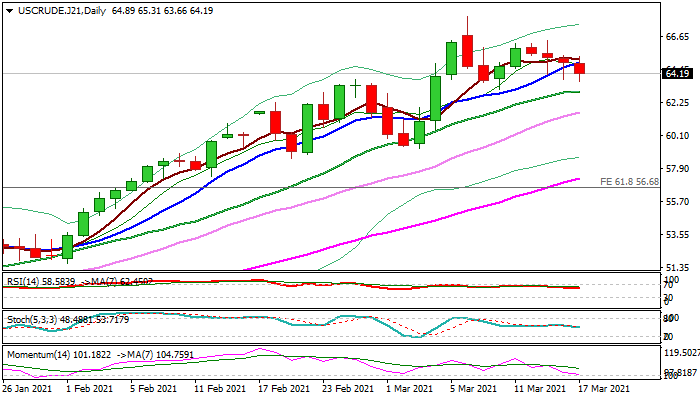Viewport: 700px width, 400px height.
Task: Click the 66.65 price axis label
Action: 678,37
